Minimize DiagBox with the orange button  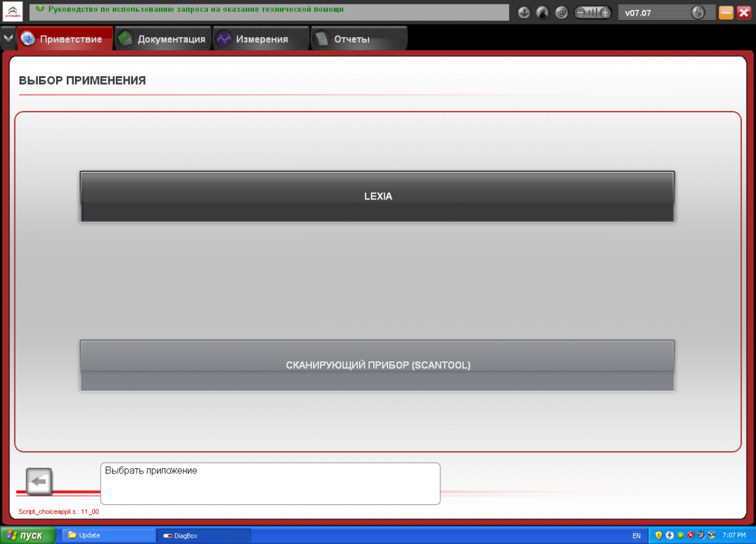click(x=726, y=13)
